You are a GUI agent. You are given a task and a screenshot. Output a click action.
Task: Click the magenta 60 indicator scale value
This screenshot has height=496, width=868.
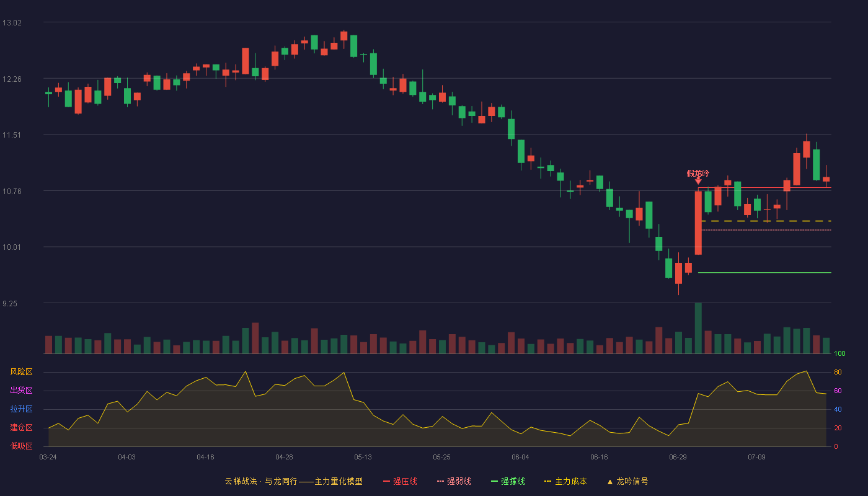[838, 391]
